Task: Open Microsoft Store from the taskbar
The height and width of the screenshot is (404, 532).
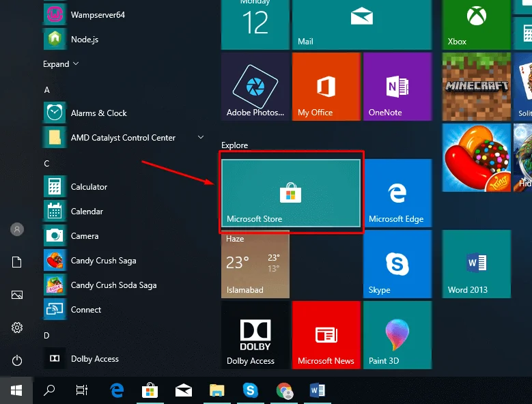Action: pos(150,390)
